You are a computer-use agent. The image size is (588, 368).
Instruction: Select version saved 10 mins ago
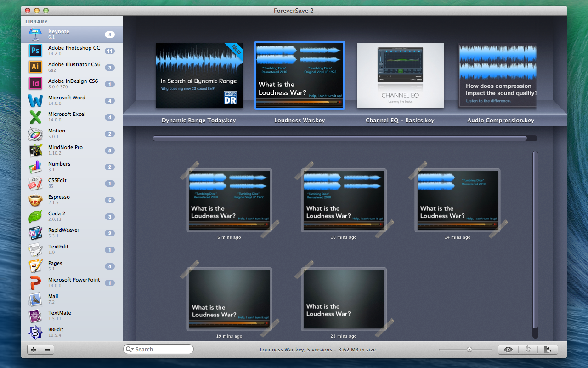(344, 200)
